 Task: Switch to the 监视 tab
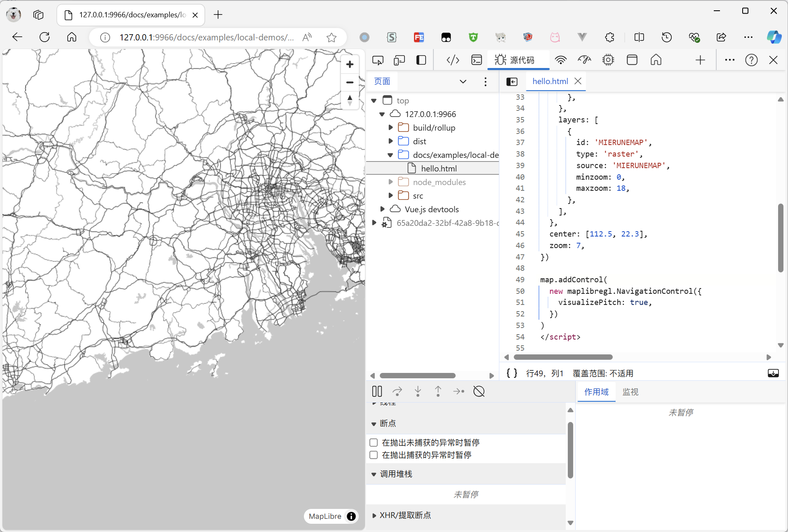[x=630, y=392]
